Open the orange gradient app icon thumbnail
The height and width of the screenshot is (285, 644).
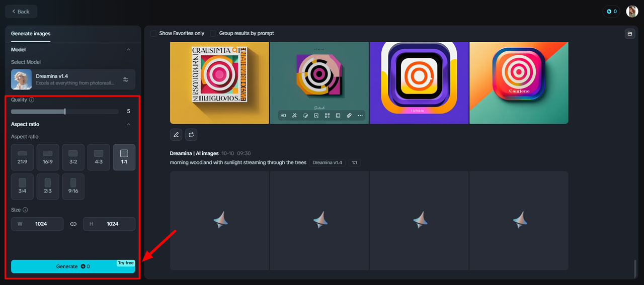[x=519, y=82]
